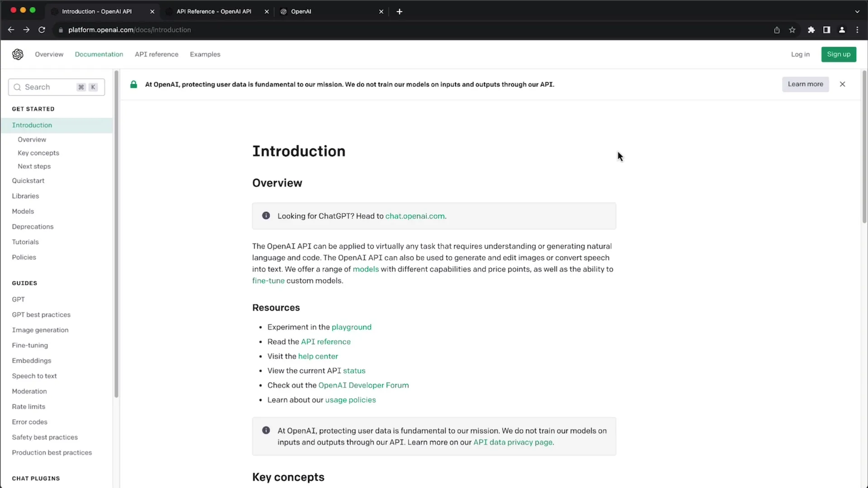Click the address bar URL
Viewport: 868px width, 488px height.
129,30
